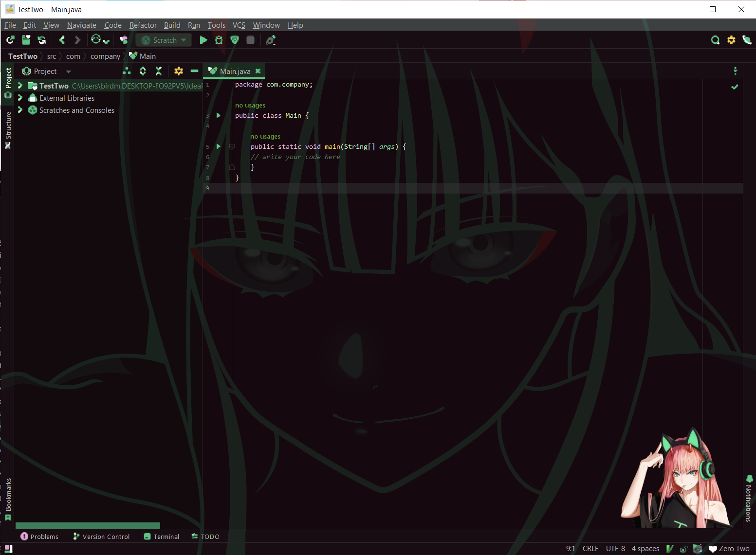Hide the Project tool window

[194, 71]
